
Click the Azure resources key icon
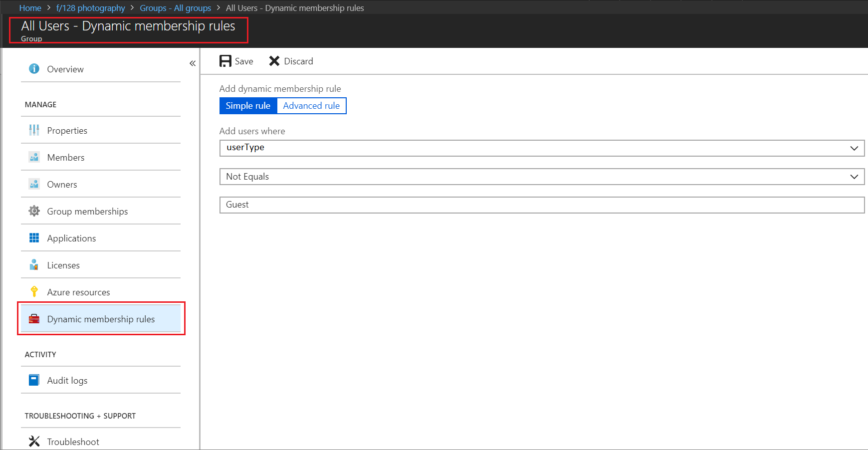[34, 292]
